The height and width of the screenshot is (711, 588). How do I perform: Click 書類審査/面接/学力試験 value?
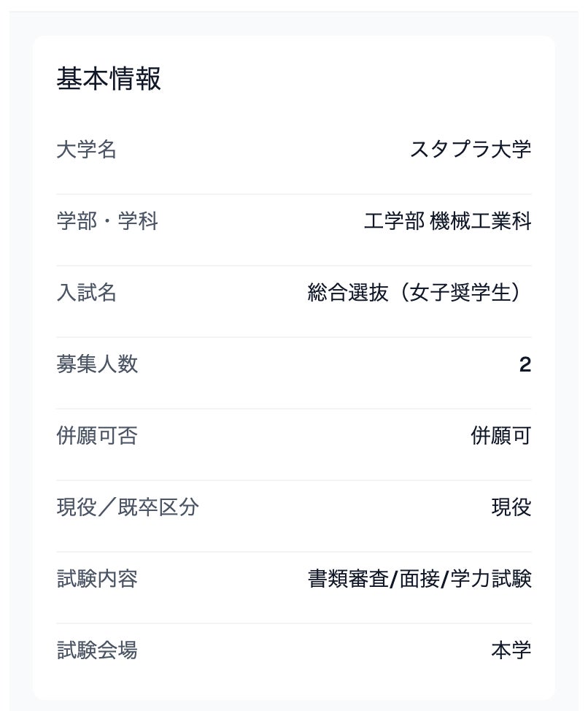[419, 579]
